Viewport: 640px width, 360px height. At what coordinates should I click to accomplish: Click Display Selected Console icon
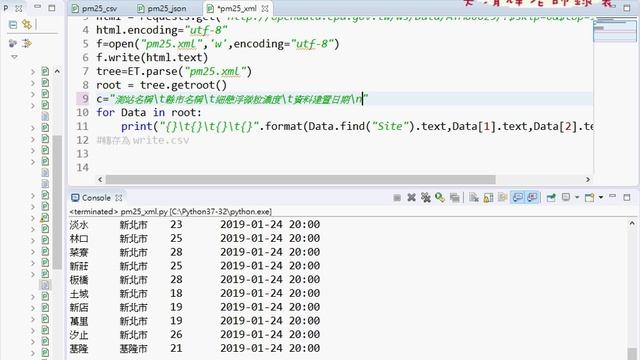pos(566,198)
